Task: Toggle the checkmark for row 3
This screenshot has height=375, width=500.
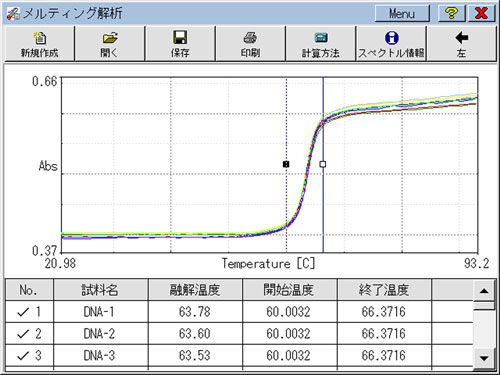Action: pos(23,356)
